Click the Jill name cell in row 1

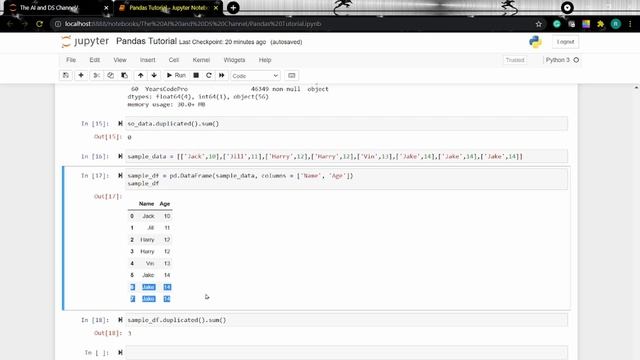click(151, 228)
